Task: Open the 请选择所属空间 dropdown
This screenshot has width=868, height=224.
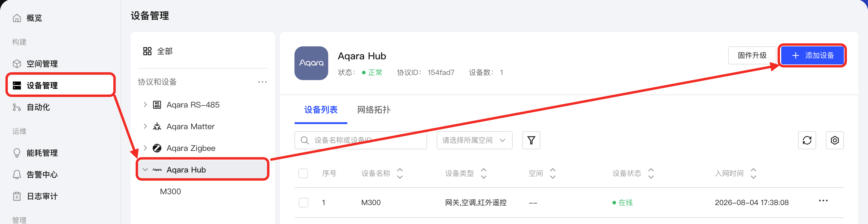Action: tap(474, 140)
